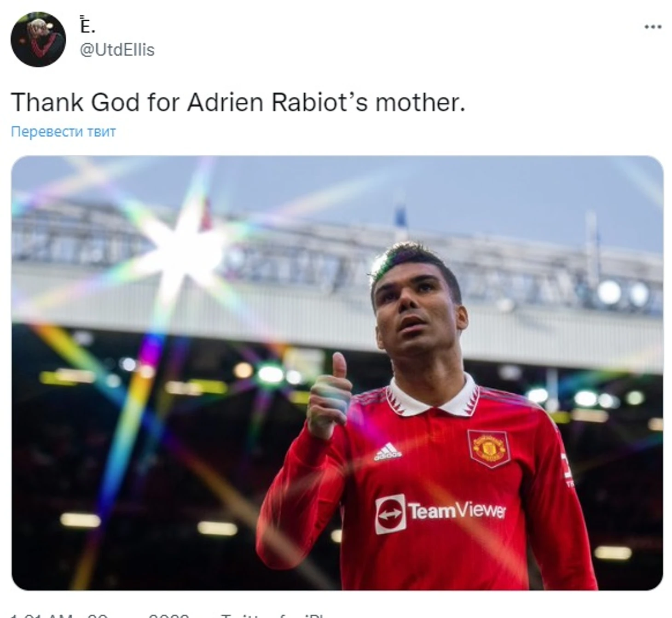Viewport: 672px width, 618px height.
Task: Open the attached photo in the tweet
Action: coord(337,373)
